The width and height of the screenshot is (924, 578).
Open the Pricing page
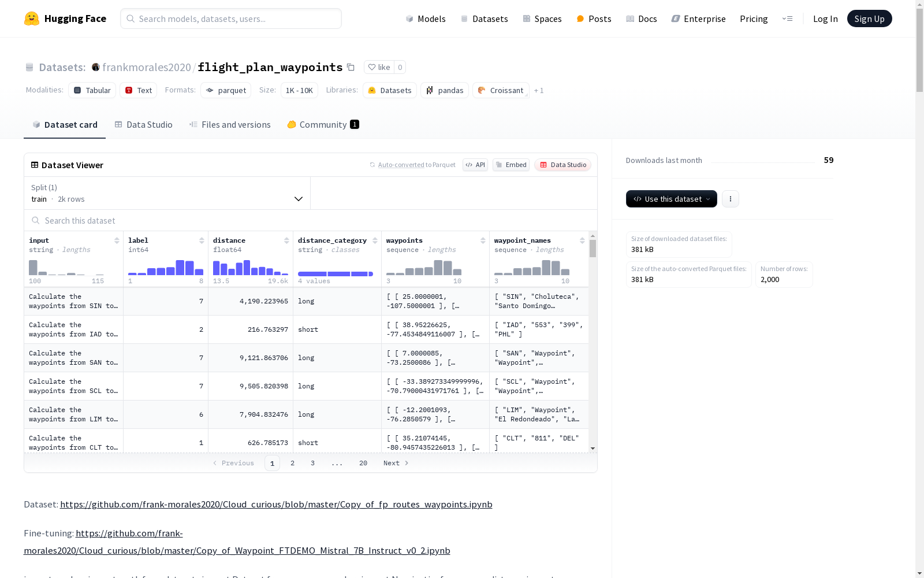[754, 18]
